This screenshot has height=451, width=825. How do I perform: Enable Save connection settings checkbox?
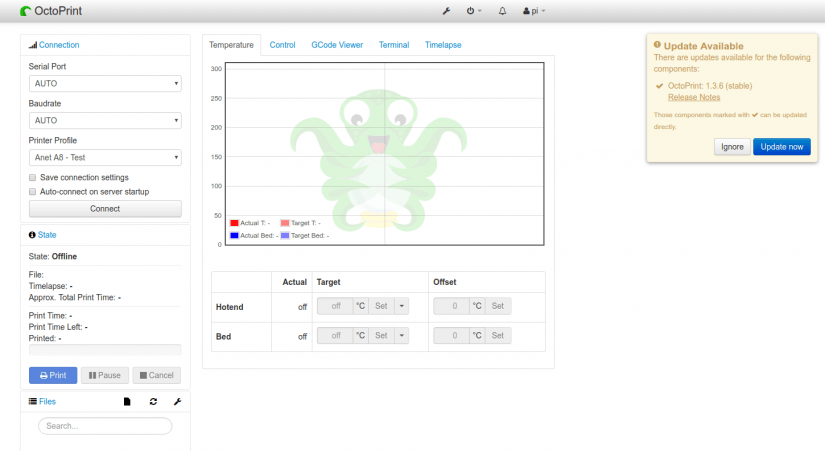coord(33,177)
